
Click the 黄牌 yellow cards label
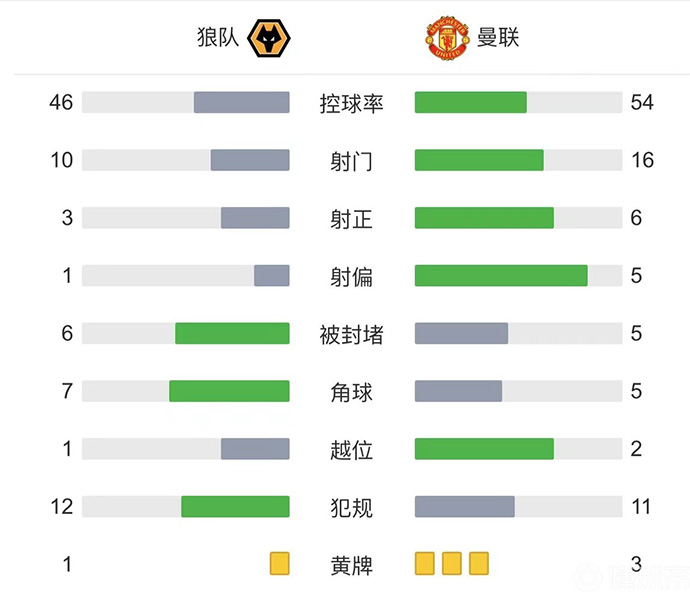(x=351, y=565)
